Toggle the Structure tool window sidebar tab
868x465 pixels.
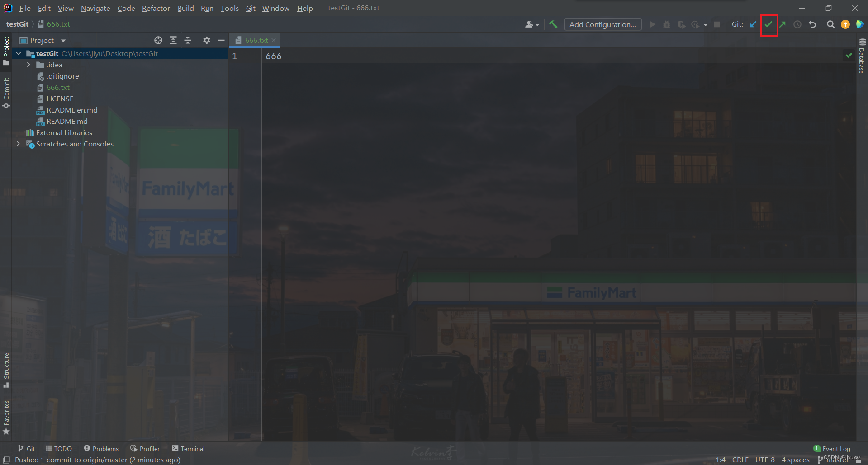coord(6,370)
